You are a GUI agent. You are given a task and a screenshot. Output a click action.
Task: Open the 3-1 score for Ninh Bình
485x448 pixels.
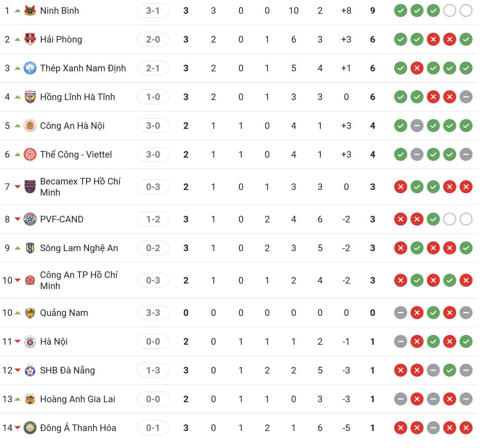153,10
